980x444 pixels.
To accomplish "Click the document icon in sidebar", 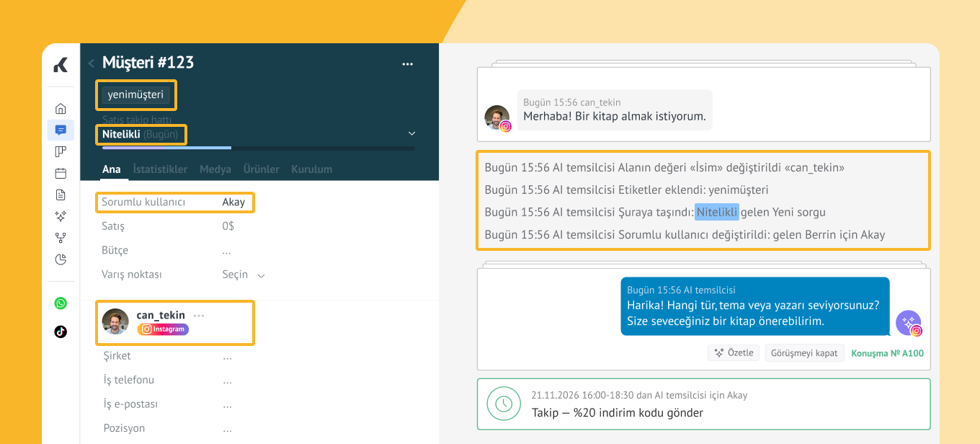I will pyautogui.click(x=61, y=195).
